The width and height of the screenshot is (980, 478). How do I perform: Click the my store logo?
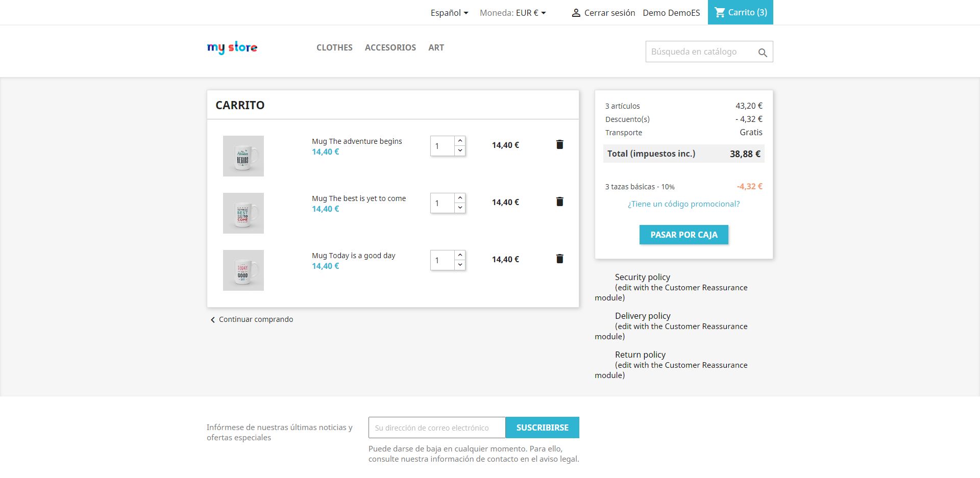click(232, 47)
